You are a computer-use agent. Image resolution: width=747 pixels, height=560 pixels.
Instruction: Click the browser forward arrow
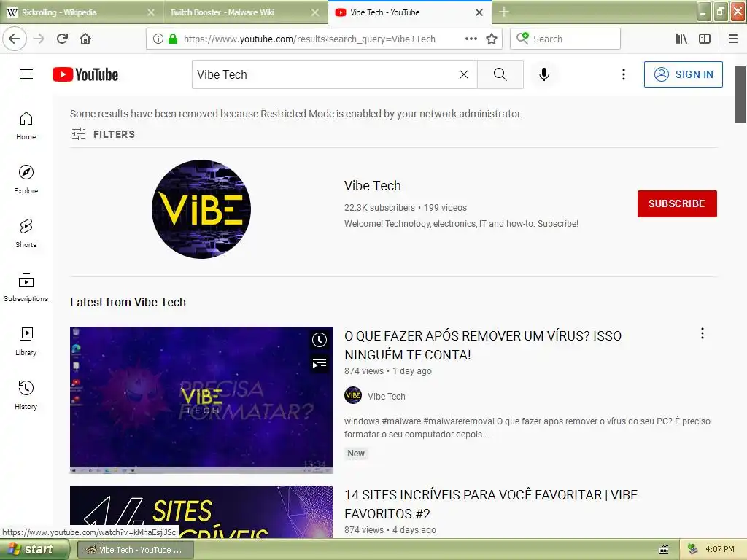click(39, 39)
